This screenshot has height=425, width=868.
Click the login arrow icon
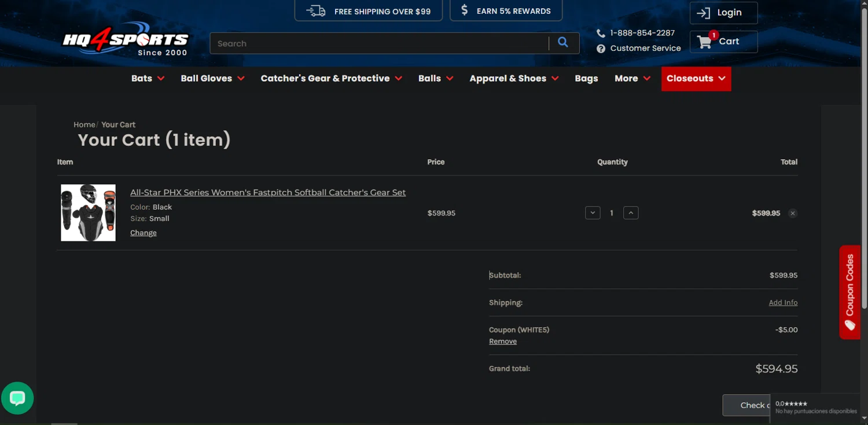click(x=703, y=13)
